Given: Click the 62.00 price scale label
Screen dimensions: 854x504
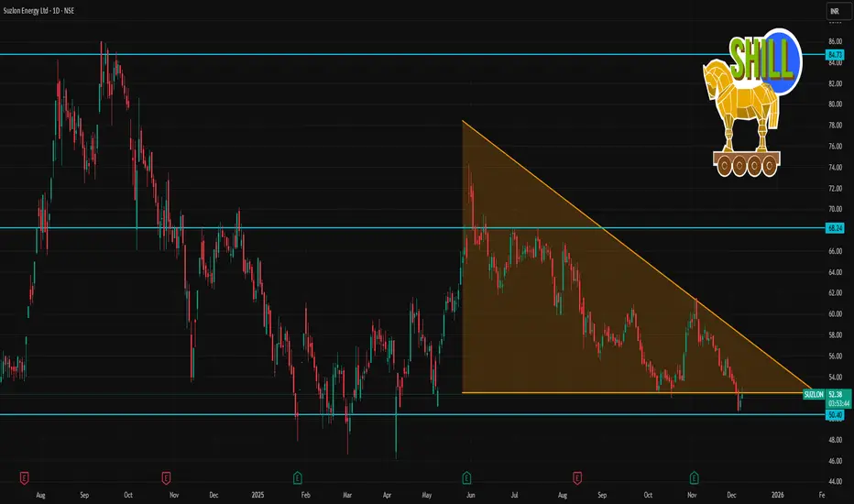Looking at the screenshot, I should tap(835, 293).
